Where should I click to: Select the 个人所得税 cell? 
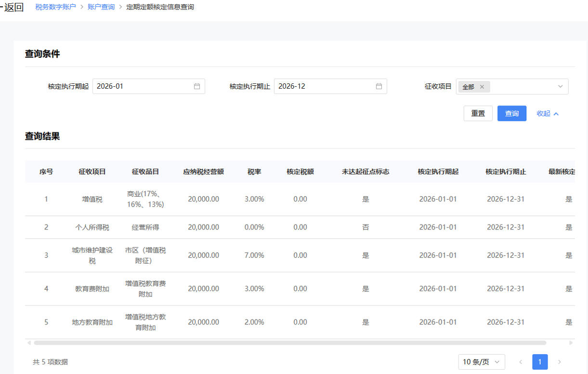(x=92, y=227)
